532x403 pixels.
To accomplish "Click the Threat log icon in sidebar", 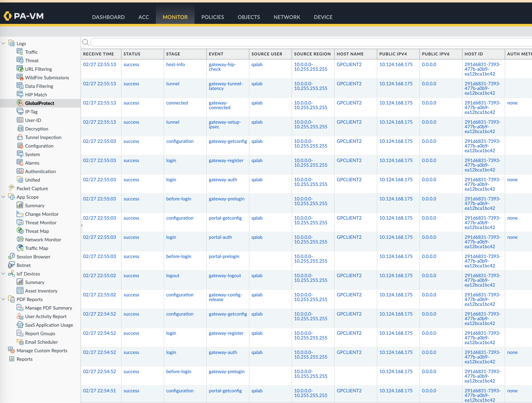I will (x=20, y=60).
